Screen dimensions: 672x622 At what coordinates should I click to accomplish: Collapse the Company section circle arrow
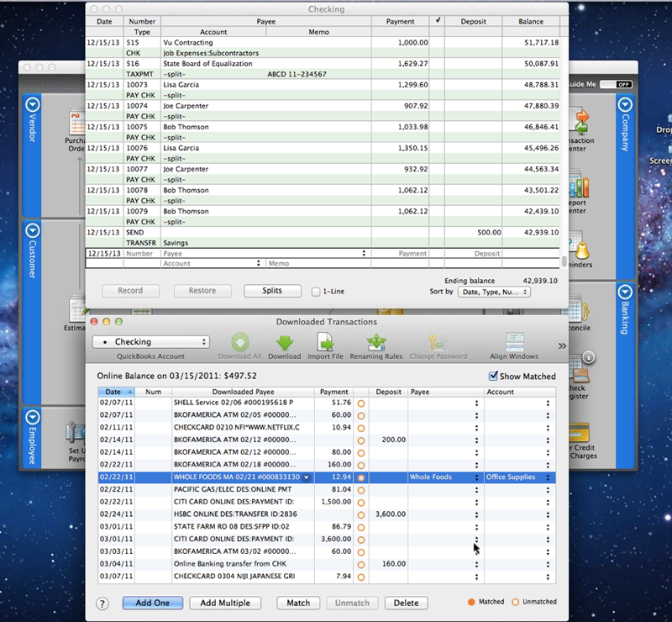pyautogui.click(x=625, y=104)
